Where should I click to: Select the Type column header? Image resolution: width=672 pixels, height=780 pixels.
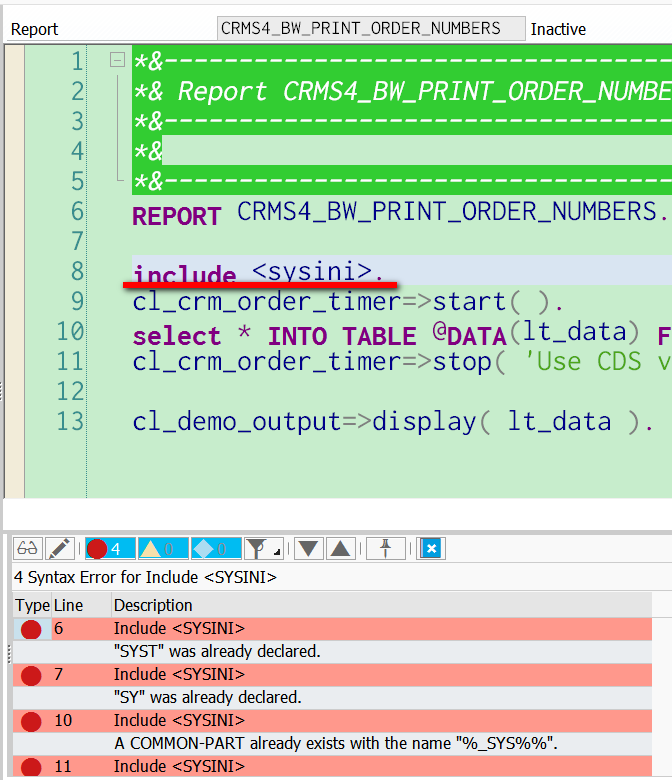coord(32,605)
